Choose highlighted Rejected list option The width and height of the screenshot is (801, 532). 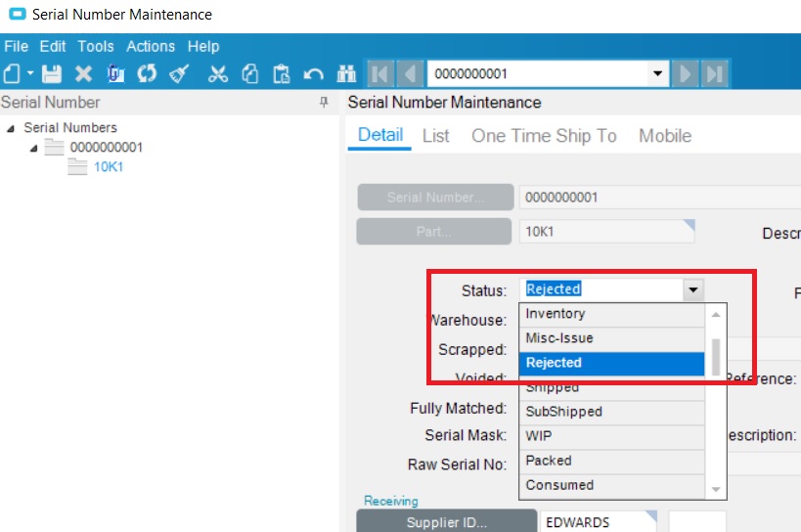pyautogui.click(x=612, y=363)
